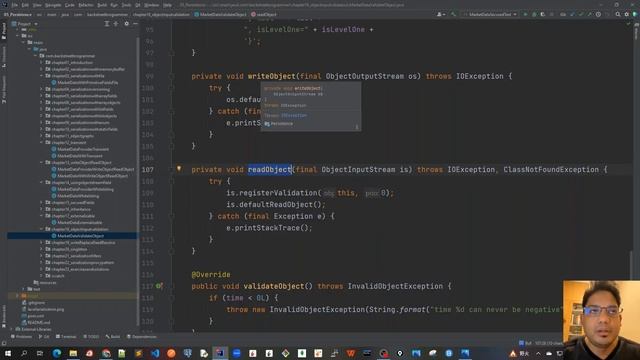This screenshot has width=640, height=360.
Task: Expand the chapter20_singleton folder
Action: [x=42, y=249]
